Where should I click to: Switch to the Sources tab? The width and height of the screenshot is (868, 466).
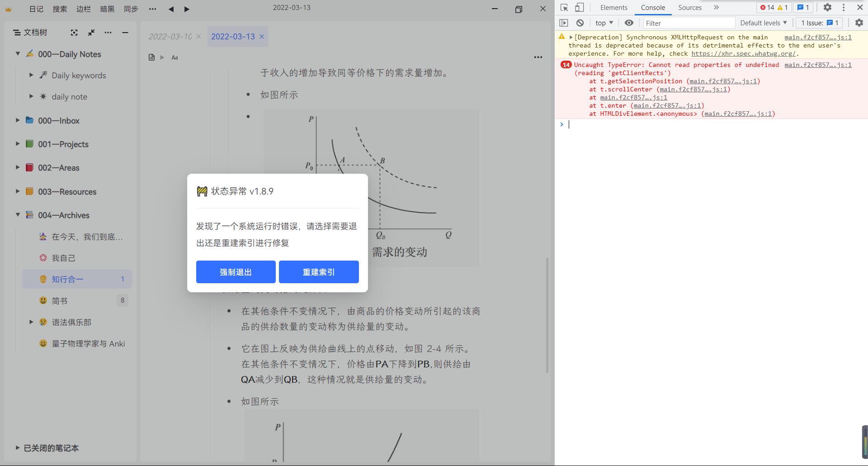[689, 7]
